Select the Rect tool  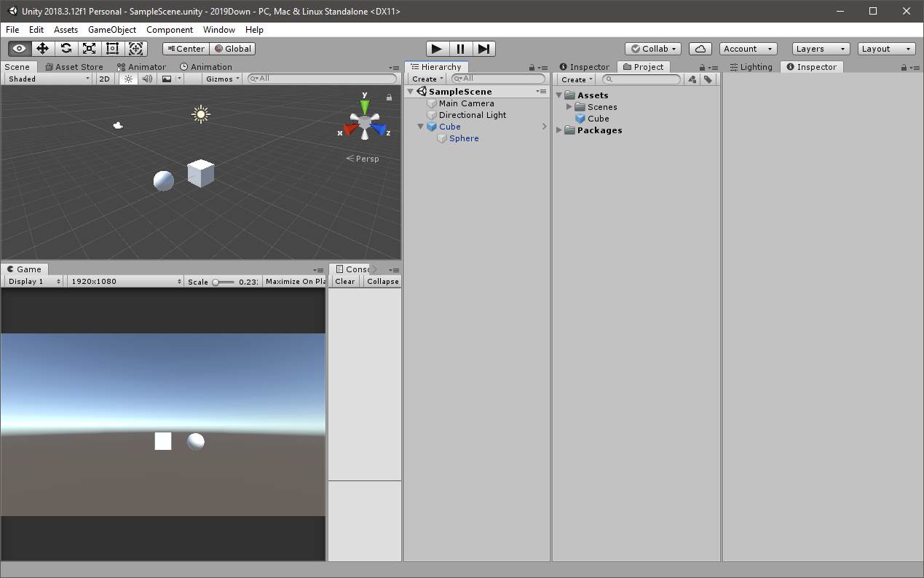(x=112, y=48)
